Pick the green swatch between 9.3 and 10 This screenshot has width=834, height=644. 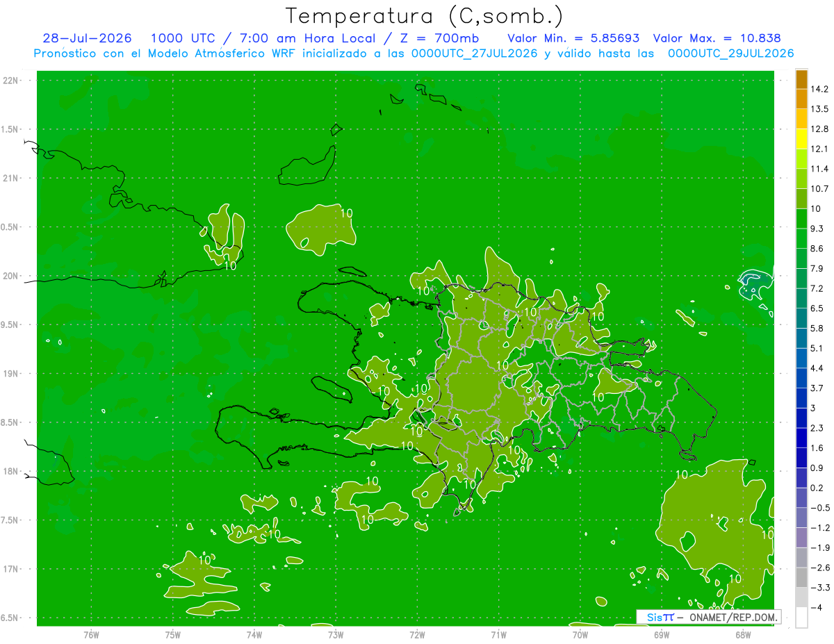[801, 219]
